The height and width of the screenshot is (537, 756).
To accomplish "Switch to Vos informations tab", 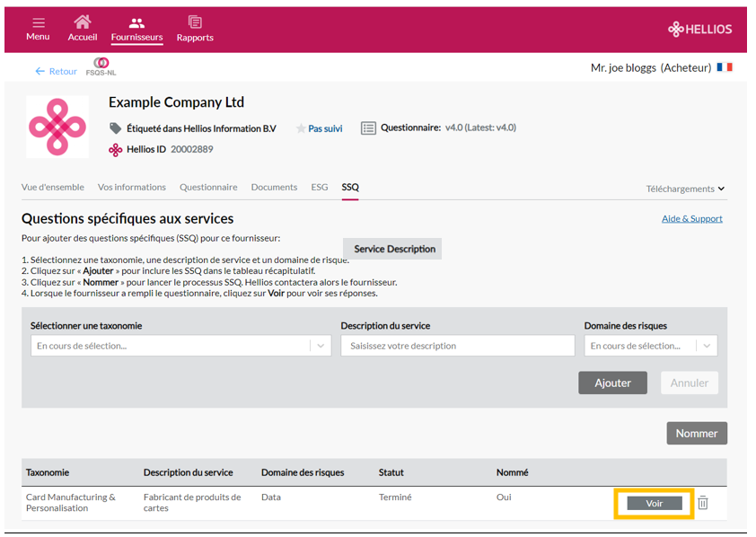I will (132, 187).
